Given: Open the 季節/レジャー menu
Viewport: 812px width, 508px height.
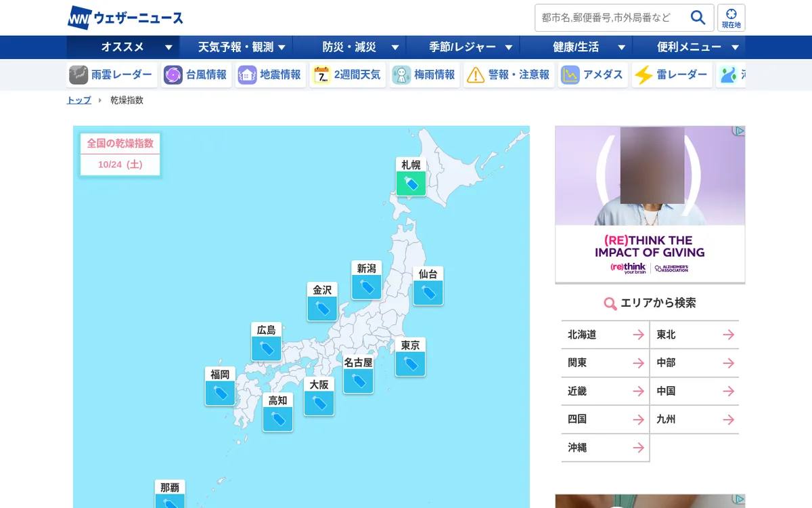Looking at the screenshot, I should pos(462,47).
